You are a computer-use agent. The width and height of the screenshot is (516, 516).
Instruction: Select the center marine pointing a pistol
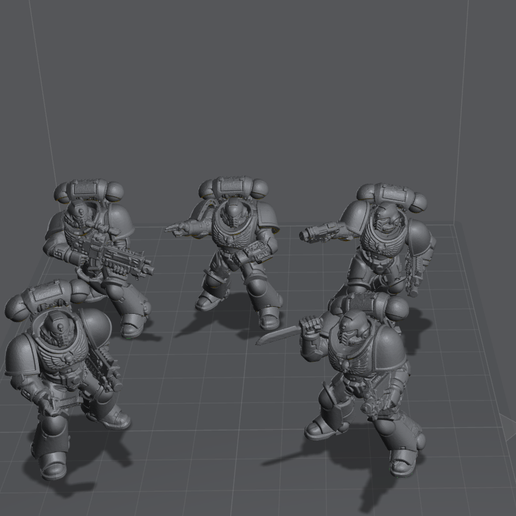point(233,253)
